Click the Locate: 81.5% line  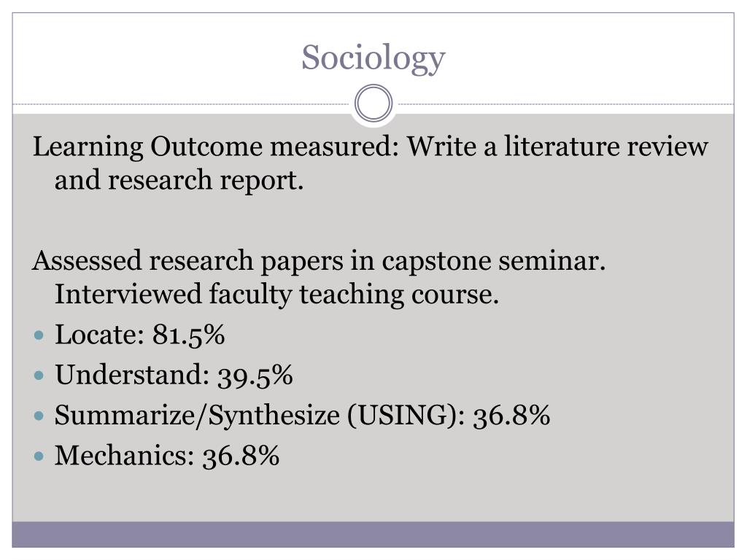(139, 334)
